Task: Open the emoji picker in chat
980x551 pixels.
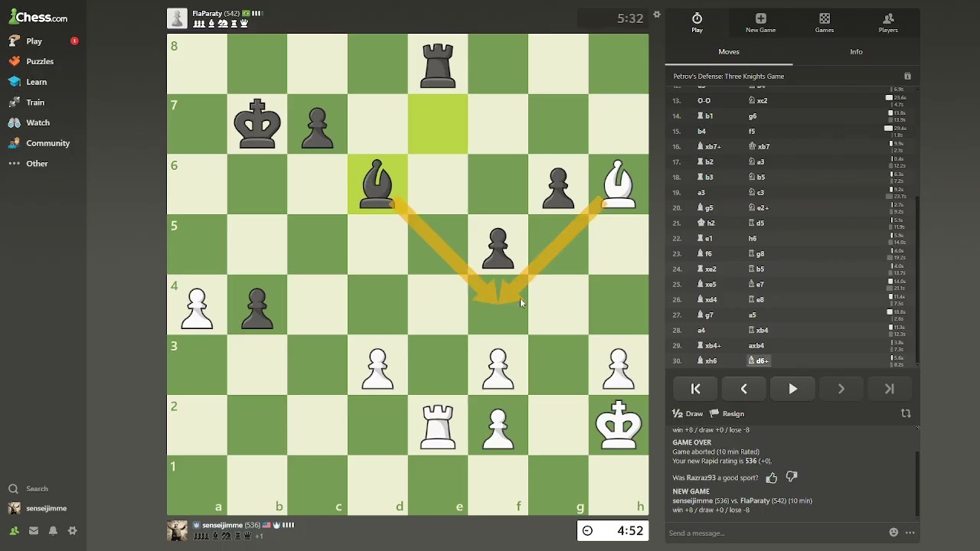Action: pyautogui.click(x=893, y=533)
